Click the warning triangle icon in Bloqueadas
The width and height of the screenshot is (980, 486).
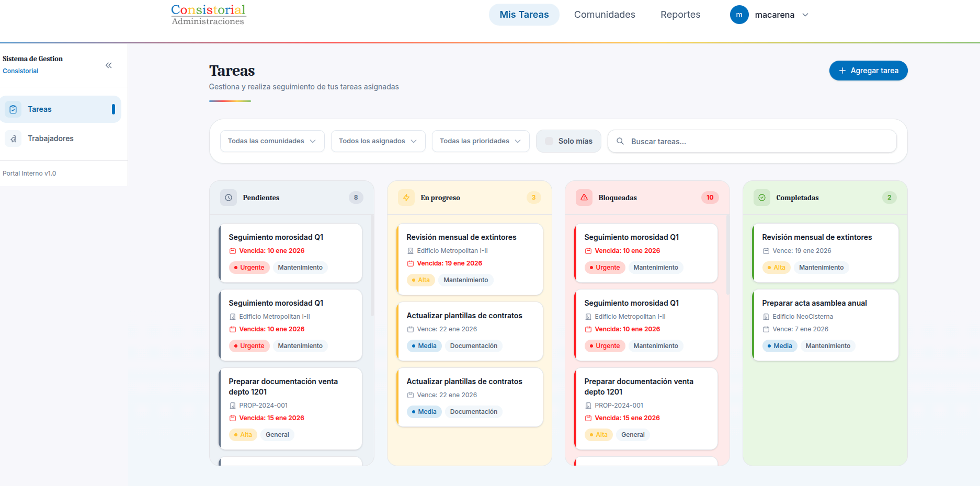coord(584,198)
